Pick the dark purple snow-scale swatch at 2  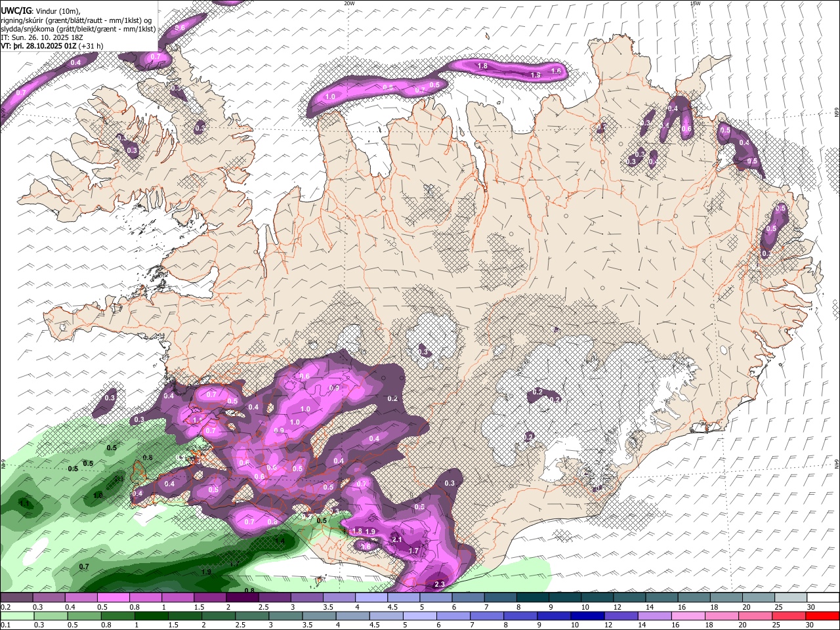coord(243,597)
